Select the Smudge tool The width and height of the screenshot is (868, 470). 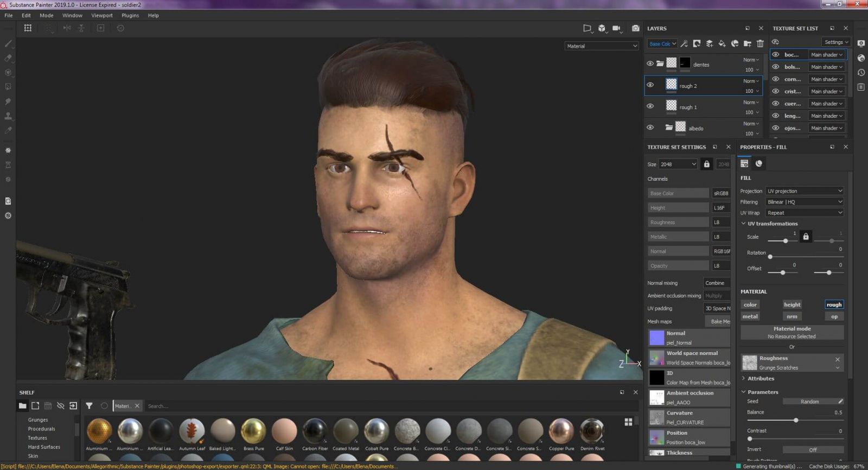point(8,101)
